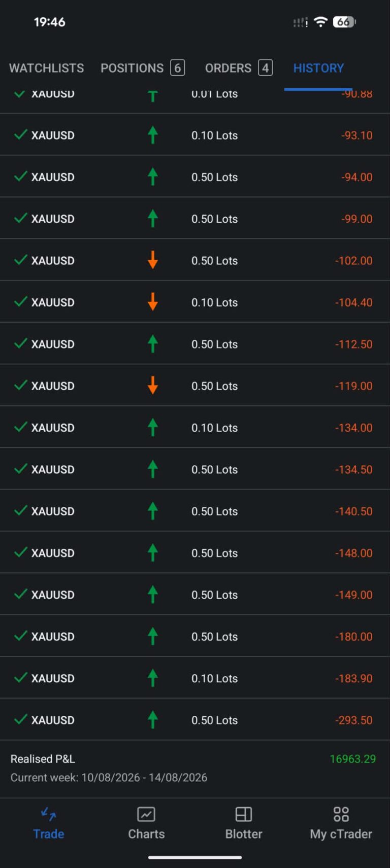The height and width of the screenshot is (868, 390).
Task: Open the XAUUSD trade with -180.00 loss
Action: pos(195,636)
